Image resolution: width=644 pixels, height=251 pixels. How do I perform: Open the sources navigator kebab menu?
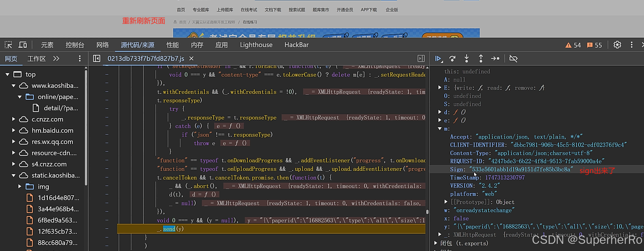(x=80, y=58)
